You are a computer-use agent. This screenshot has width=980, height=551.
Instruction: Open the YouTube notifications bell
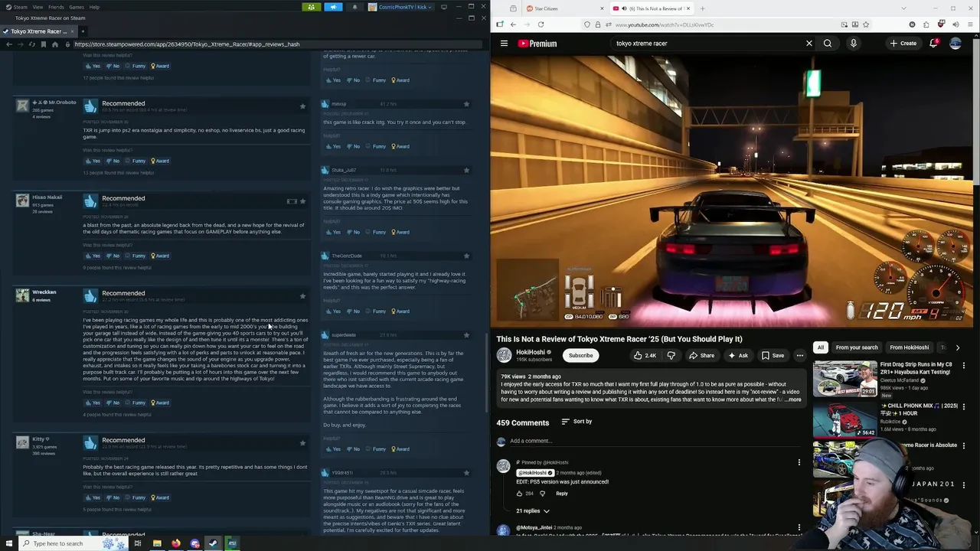(x=933, y=44)
